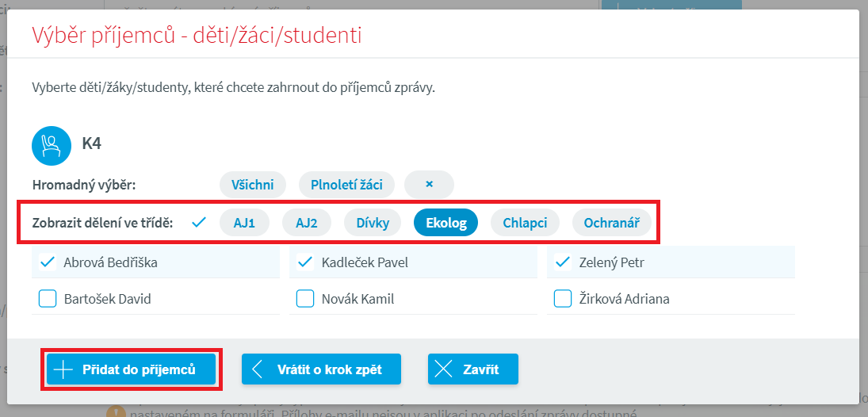Switch to the AJ1 class division
Image resolution: width=868 pixels, height=417 pixels.
(x=244, y=223)
